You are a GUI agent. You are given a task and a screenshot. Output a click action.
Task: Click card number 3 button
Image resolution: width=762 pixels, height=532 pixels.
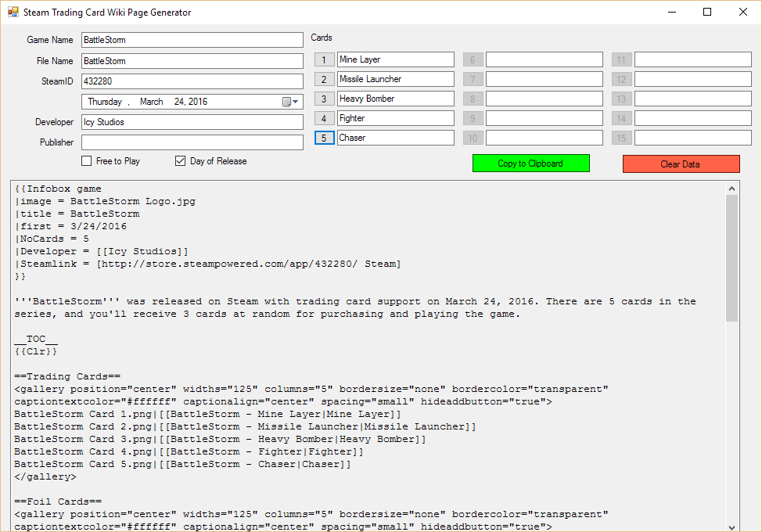point(324,99)
